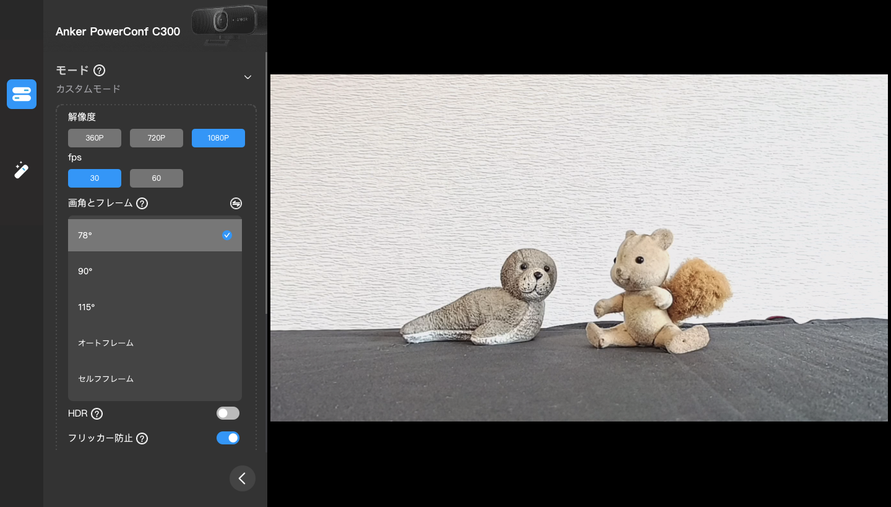This screenshot has width=891, height=507.
Task: Collapse the side panel with arrow button
Action: pyautogui.click(x=242, y=478)
